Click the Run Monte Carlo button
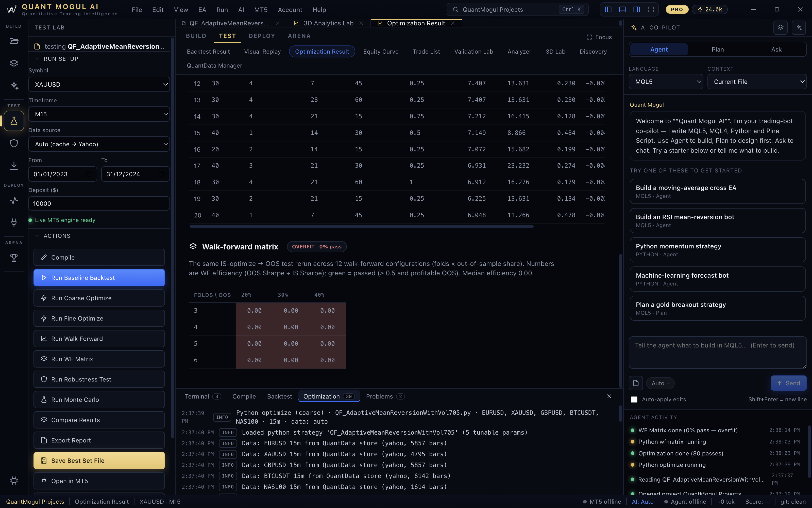Screen dimensions: 812x508 click(99, 400)
